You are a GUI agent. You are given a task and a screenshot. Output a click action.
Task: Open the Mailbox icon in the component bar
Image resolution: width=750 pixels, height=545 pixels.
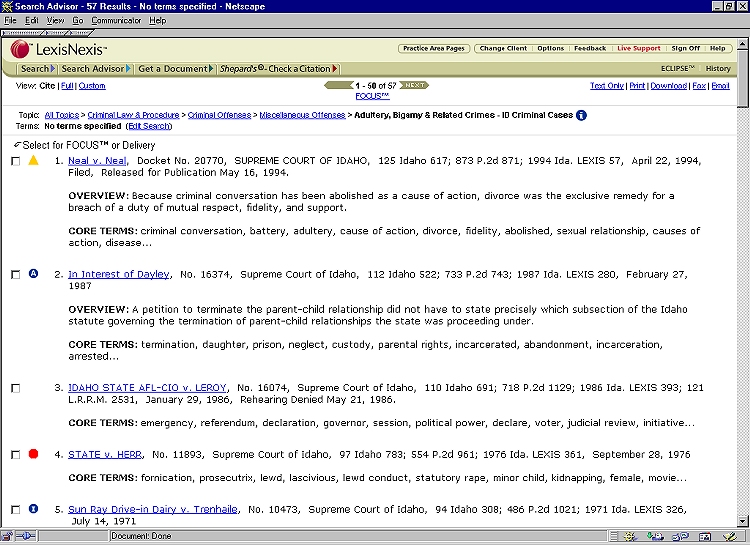click(655, 536)
